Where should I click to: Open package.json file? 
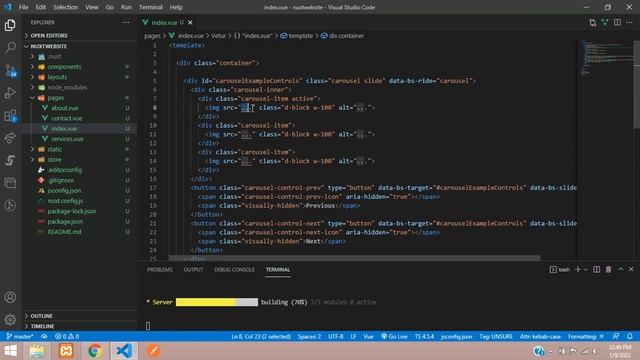[65, 221]
